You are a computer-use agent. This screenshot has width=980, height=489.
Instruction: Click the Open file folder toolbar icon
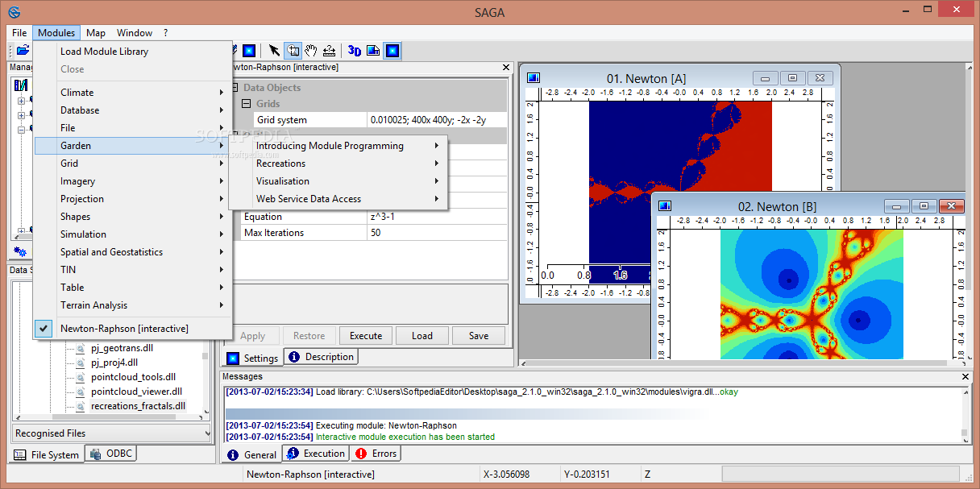23,51
